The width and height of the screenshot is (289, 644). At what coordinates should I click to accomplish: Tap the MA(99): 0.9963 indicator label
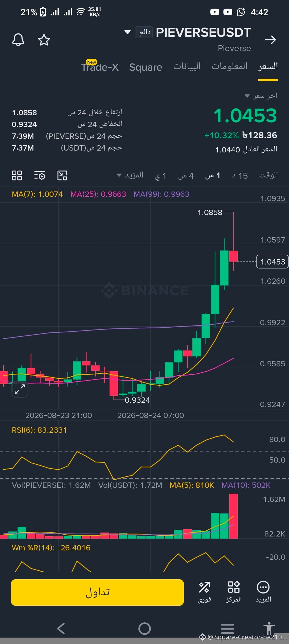[161, 194]
